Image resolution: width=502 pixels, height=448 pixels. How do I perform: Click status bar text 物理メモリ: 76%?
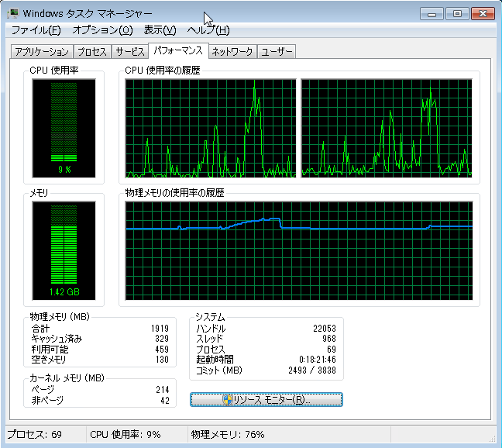tap(228, 435)
